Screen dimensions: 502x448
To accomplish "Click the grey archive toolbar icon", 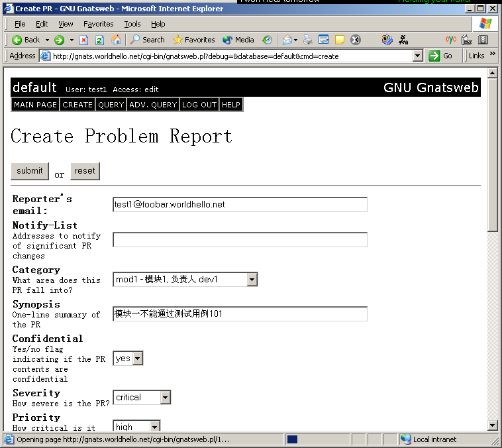I will [x=483, y=40].
